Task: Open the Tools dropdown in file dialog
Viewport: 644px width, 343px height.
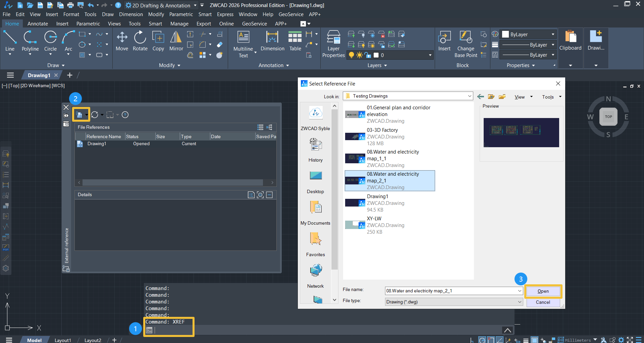Action: [552, 97]
